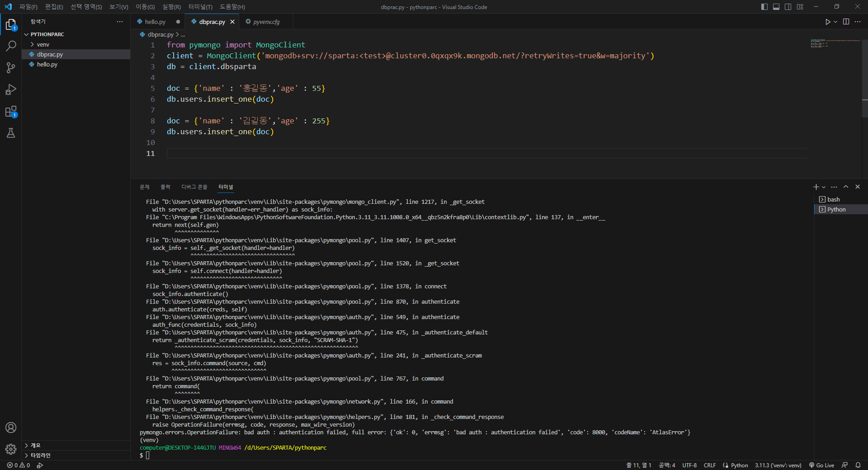The width and height of the screenshot is (868, 470).
Task: Place cursor on empty line 11
Action: point(487,153)
